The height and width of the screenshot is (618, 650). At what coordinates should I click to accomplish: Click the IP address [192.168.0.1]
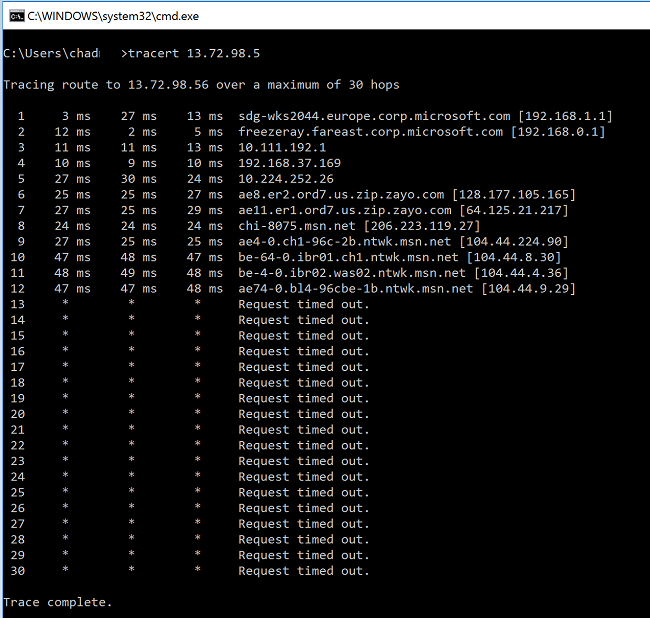coord(558,132)
